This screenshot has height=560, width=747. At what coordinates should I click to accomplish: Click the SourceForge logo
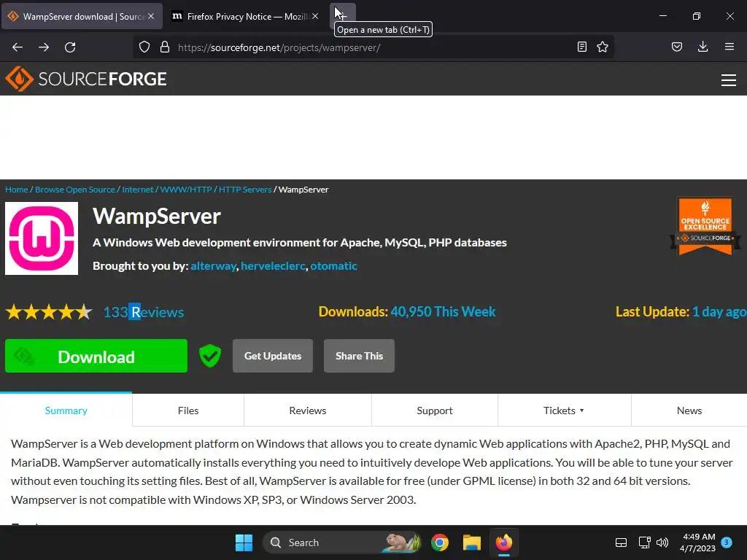[x=86, y=79]
